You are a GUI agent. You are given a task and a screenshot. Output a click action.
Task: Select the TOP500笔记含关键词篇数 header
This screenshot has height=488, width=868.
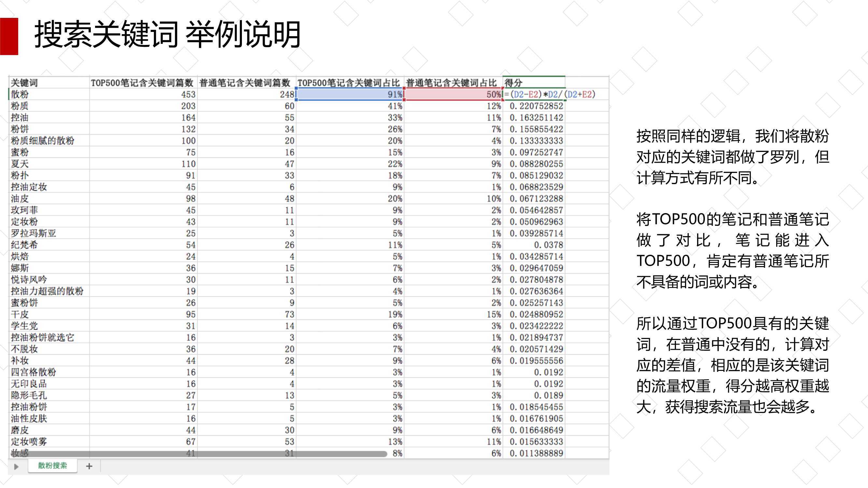[143, 83]
